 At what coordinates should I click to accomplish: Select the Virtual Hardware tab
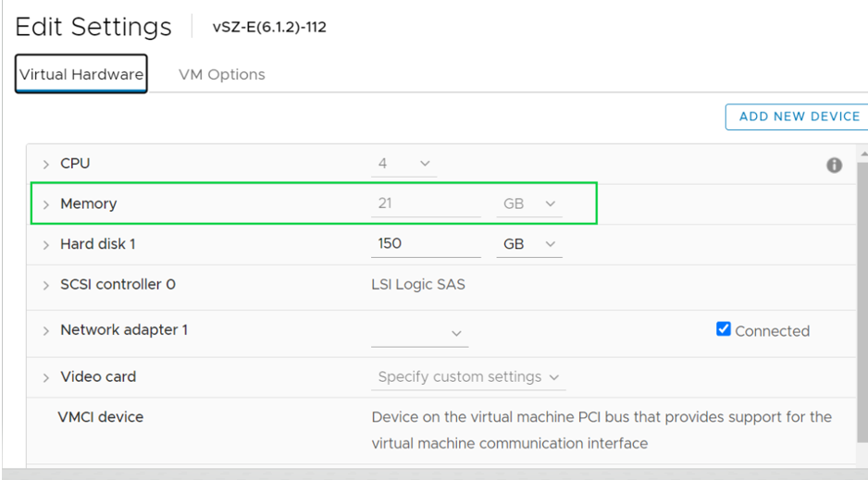(81, 75)
